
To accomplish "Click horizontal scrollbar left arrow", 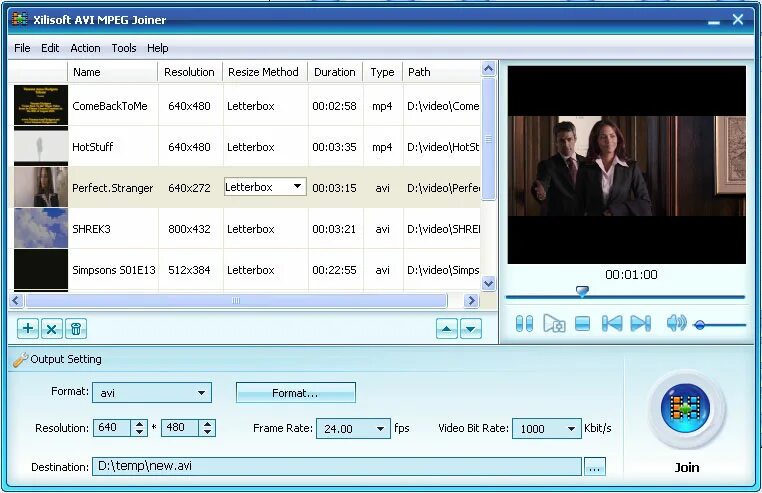I will [16, 300].
